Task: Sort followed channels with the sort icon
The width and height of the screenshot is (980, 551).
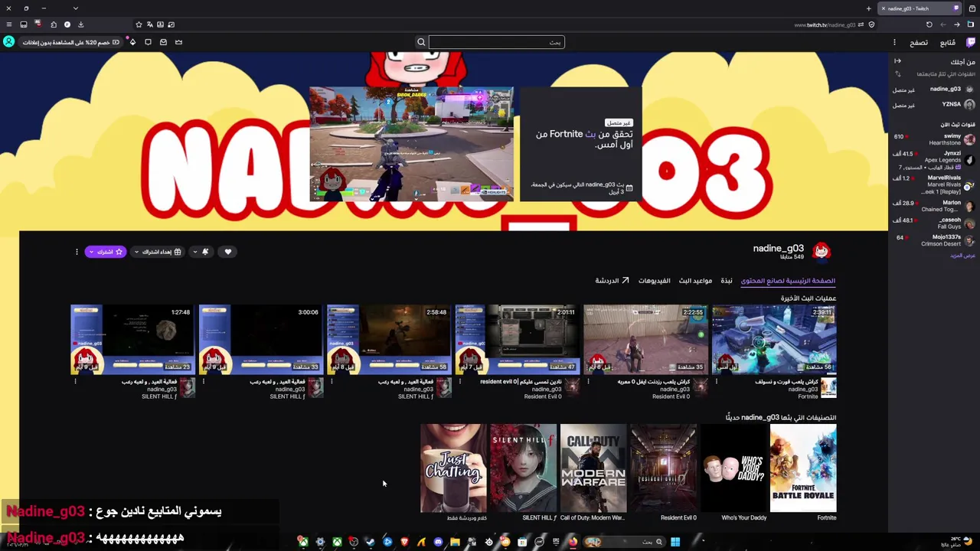Action: coord(897,74)
